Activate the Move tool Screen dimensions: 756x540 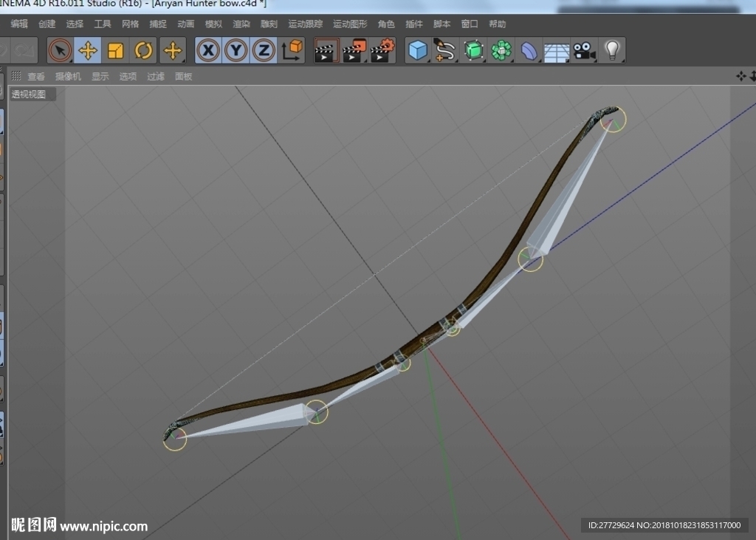pos(88,50)
